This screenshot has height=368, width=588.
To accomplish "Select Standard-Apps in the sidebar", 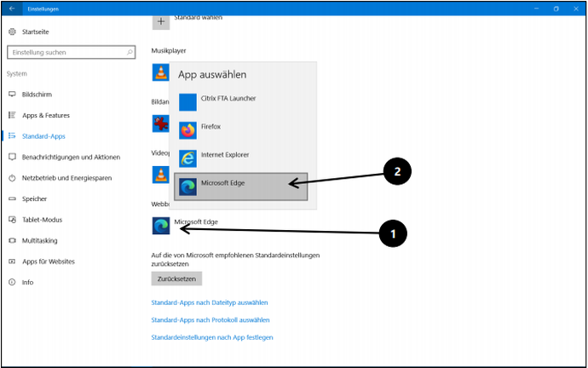I will [x=43, y=136].
